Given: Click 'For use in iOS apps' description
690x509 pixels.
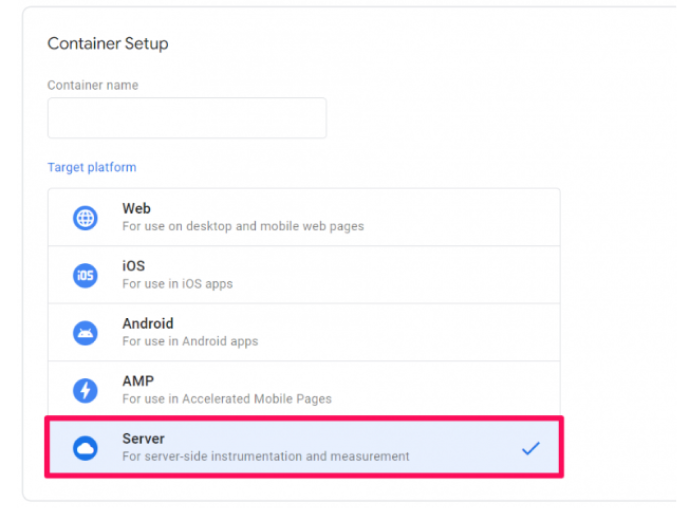Looking at the screenshot, I should (177, 284).
